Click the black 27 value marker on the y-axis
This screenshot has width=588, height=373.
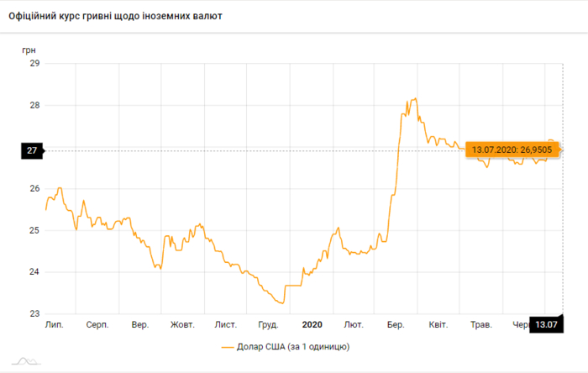32,151
